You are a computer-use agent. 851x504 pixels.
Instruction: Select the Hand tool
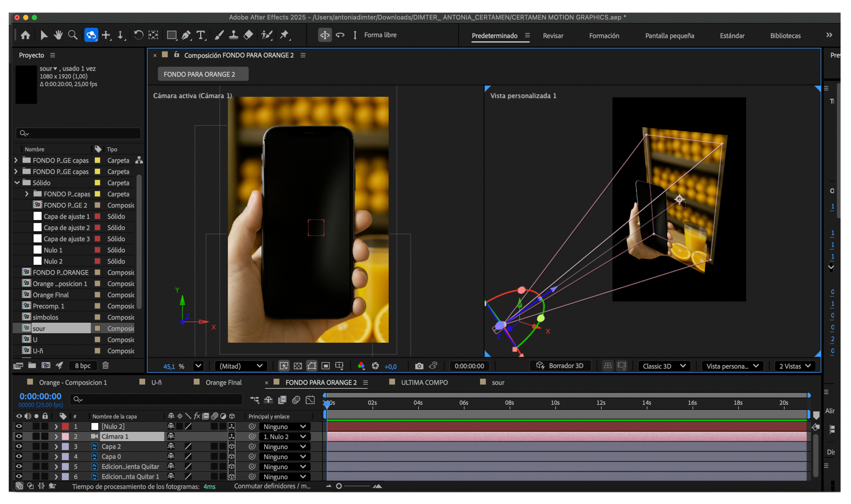point(58,35)
